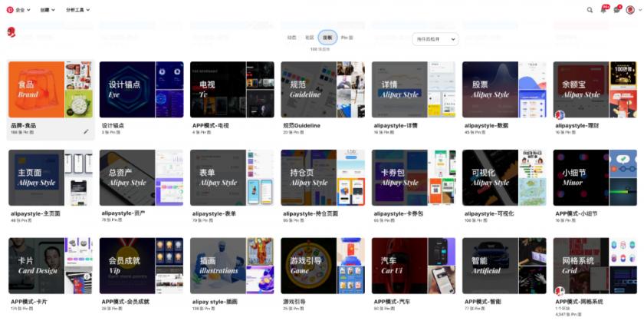Click the alipaystyle-可视化 board title
Image resolution: width=644 pixels, height=324 pixels.
coord(489,213)
